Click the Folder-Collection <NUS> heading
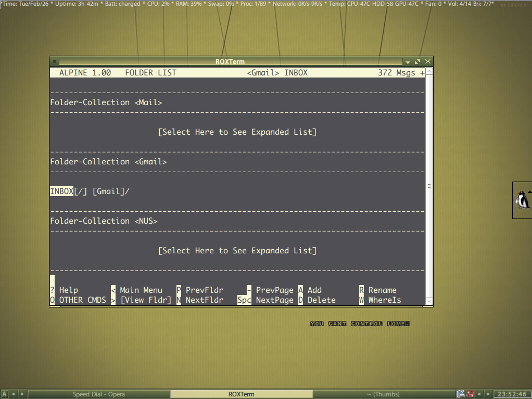The height and width of the screenshot is (399, 532). (x=104, y=221)
